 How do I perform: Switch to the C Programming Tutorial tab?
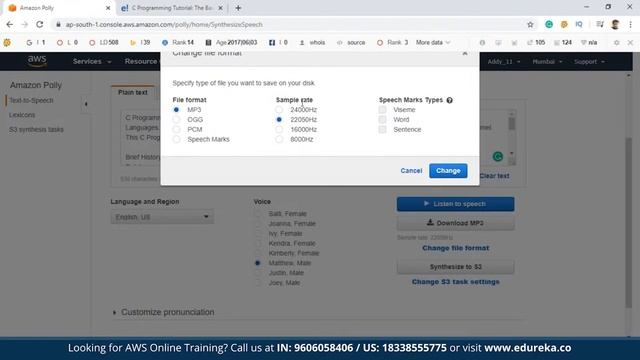[172, 8]
